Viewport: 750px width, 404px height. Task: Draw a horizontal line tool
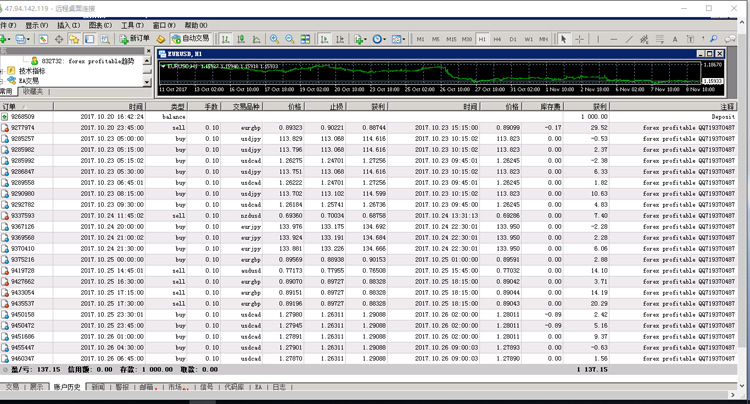coord(614,39)
